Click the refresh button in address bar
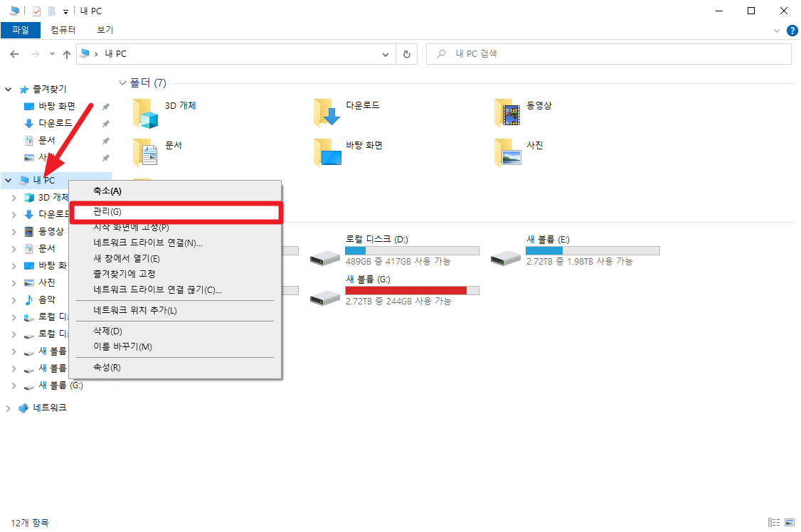801x532 pixels. [406, 53]
